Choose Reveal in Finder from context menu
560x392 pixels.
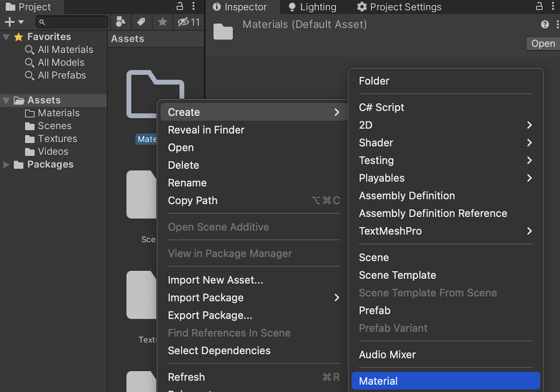pyautogui.click(x=206, y=130)
